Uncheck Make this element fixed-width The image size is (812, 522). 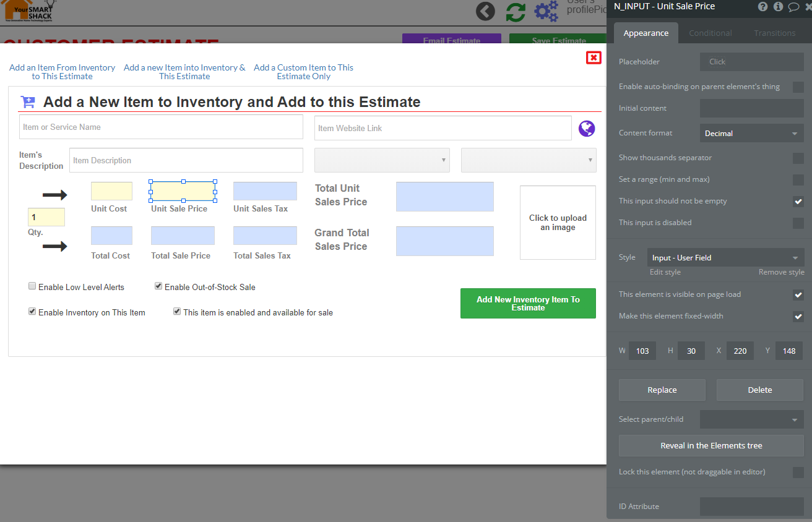pos(798,316)
